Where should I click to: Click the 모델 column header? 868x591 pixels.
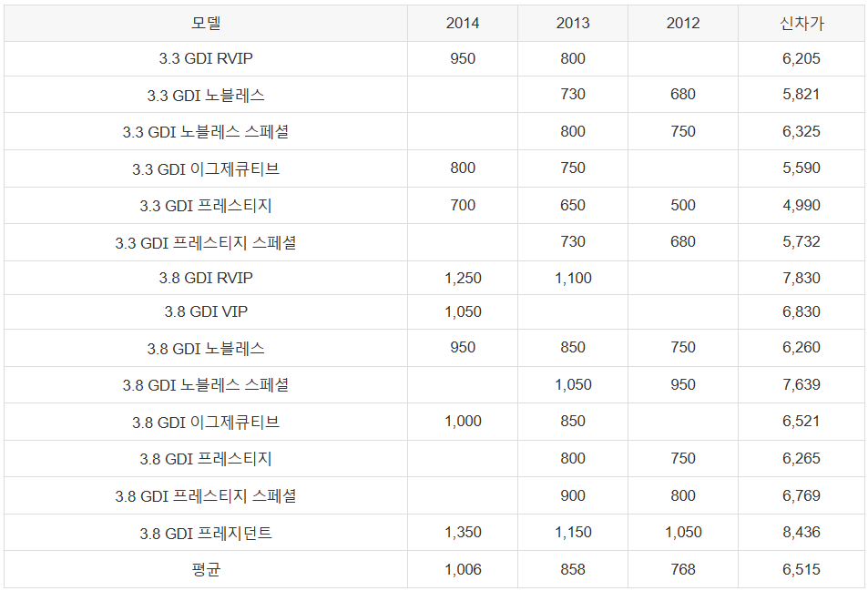pyautogui.click(x=205, y=24)
